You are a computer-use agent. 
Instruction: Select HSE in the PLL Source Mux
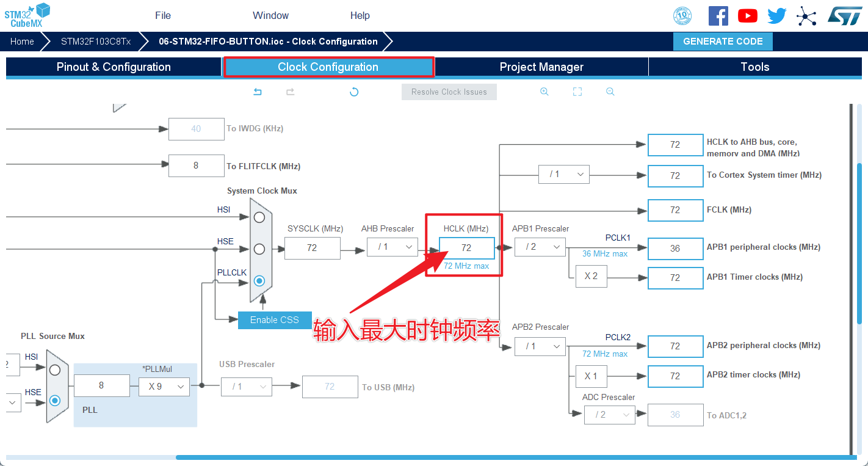56,401
